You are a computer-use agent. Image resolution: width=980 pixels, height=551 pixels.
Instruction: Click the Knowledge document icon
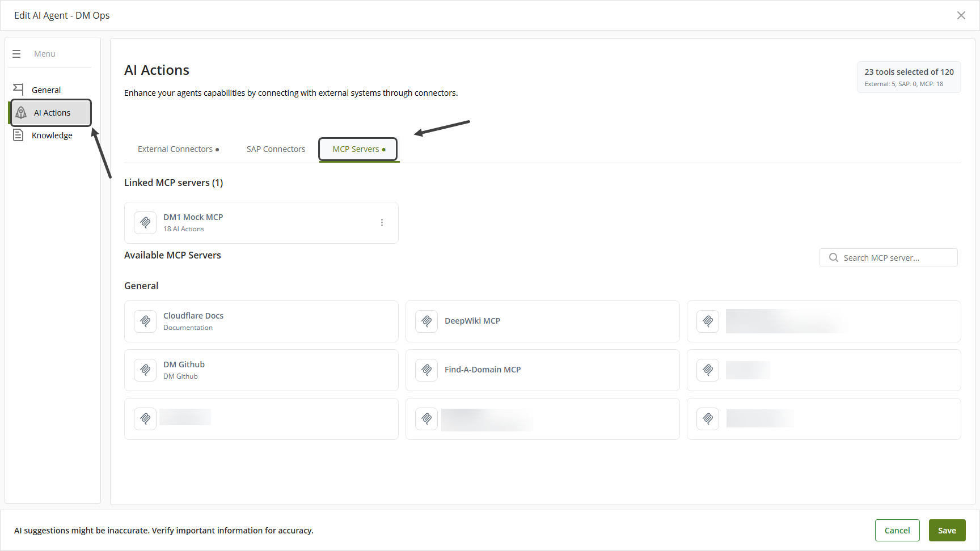coord(18,135)
